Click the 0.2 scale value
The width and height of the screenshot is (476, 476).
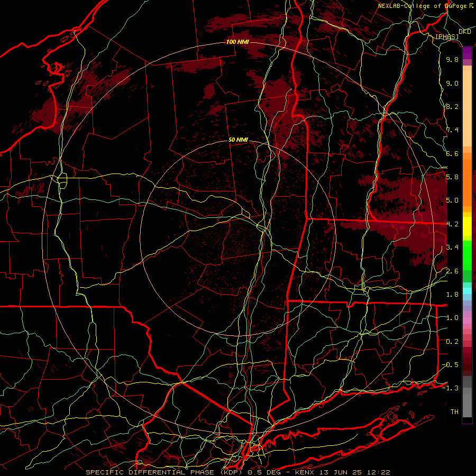click(452, 342)
